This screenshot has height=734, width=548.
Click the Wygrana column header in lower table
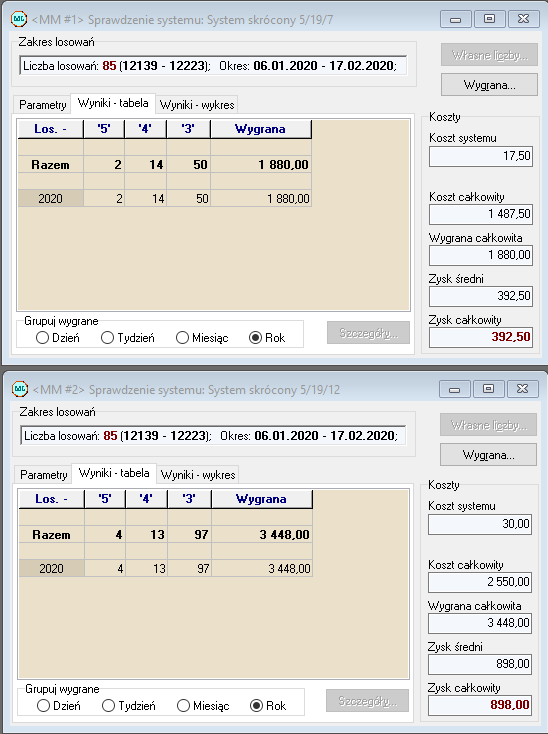pos(262,499)
